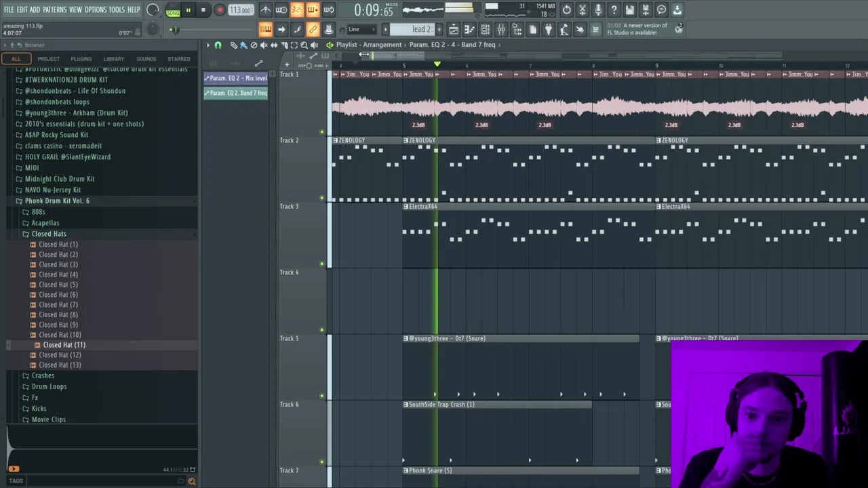Select the playlist mute tool icon

click(264, 45)
